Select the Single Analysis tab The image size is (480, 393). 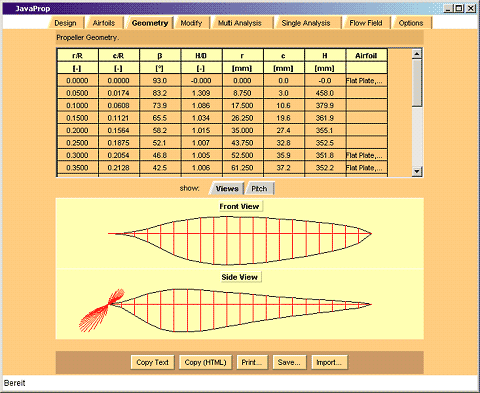pos(306,23)
